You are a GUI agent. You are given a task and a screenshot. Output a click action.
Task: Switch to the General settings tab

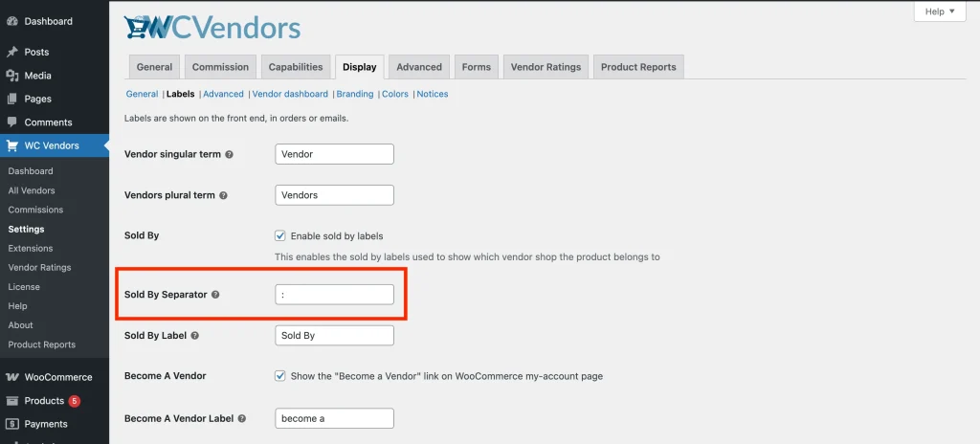(154, 67)
